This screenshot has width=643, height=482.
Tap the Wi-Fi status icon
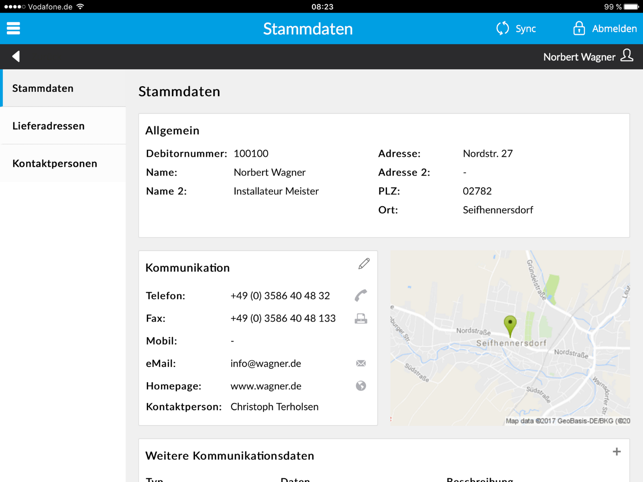pyautogui.click(x=80, y=7)
